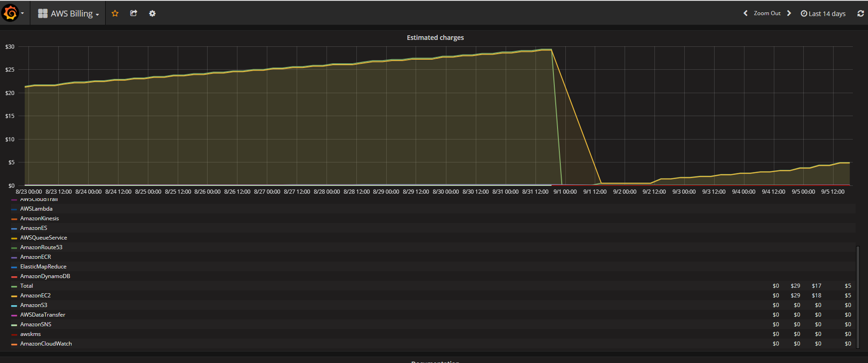The width and height of the screenshot is (868, 363).
Task: Click the Grafana logo menu icon
Action: click(x=10, y=13)
